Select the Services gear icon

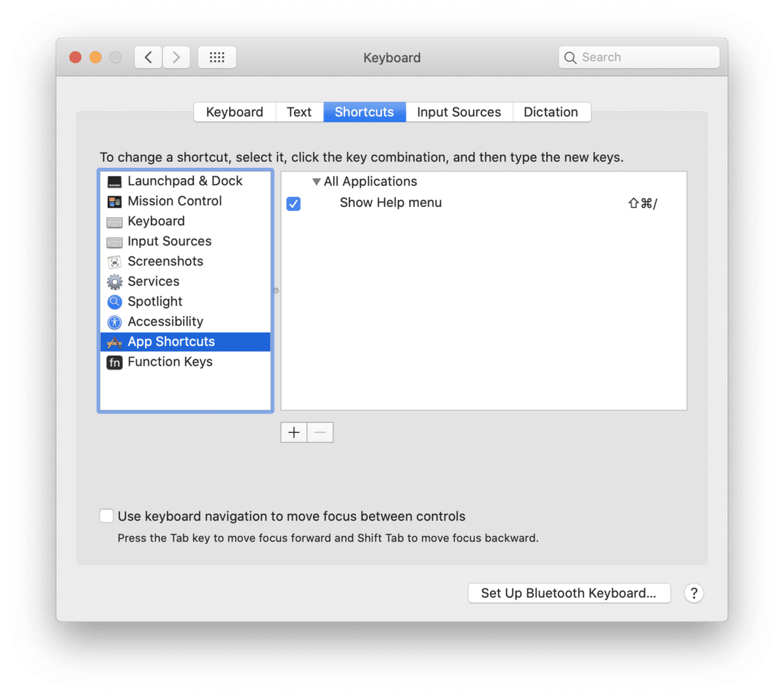click(114, 281)
